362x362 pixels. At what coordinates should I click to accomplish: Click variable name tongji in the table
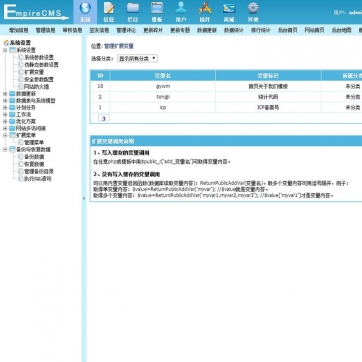[163, 97]
